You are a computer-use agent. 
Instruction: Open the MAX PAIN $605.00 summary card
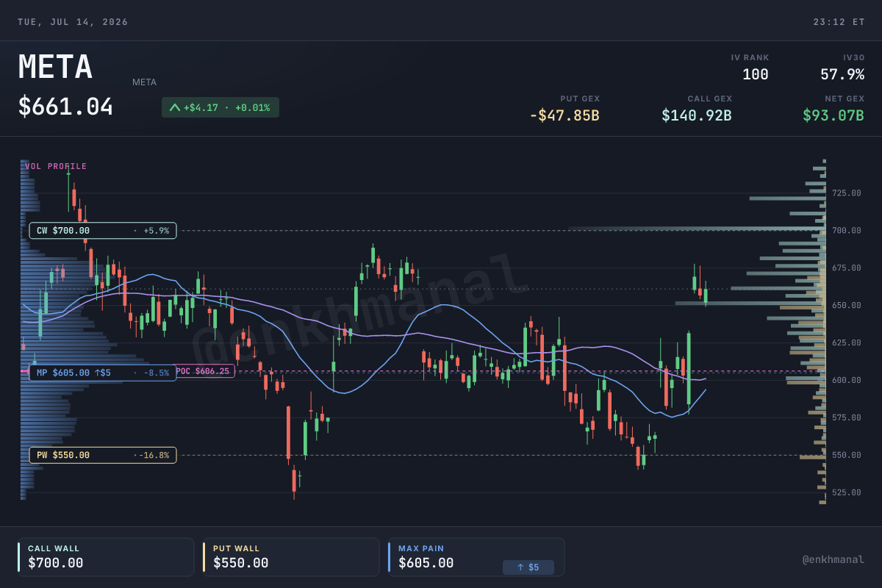coord(476,556)
